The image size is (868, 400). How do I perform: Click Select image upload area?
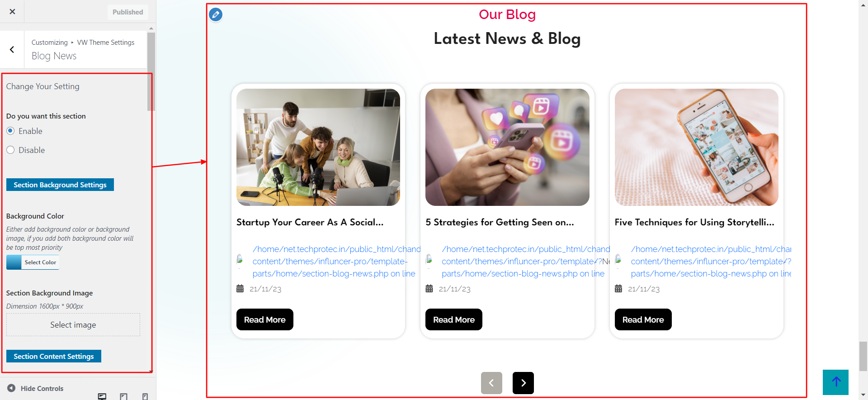pos(73,325)
